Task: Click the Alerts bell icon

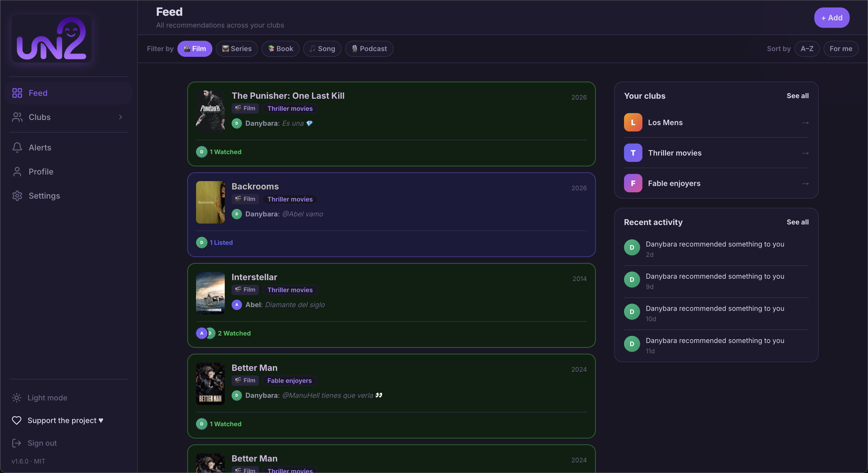Action: click(x=17, y=148)
